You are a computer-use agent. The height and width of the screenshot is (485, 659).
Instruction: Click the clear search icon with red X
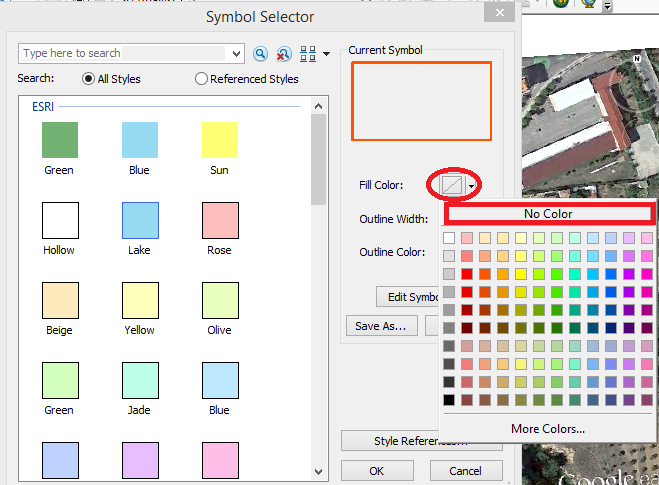(284, 54)
